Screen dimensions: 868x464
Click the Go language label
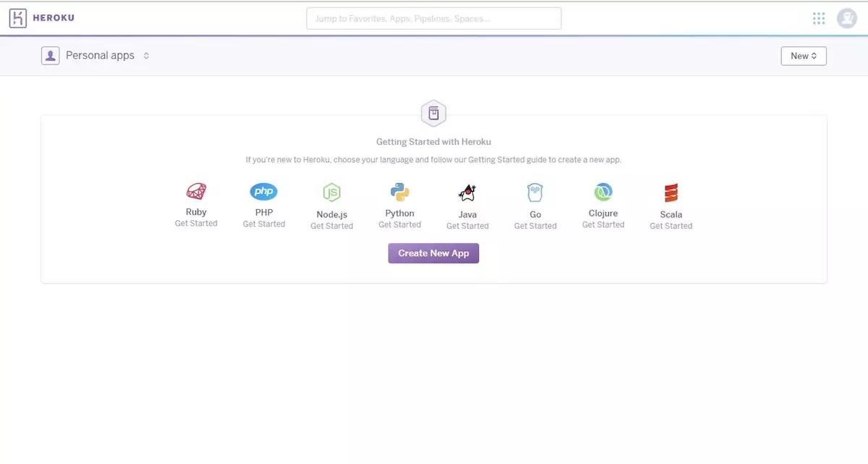[x=535, y=215]
